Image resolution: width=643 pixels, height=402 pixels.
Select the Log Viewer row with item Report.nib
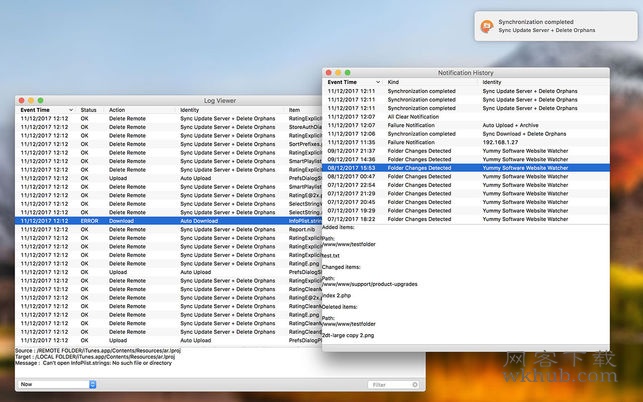pyautogui.click(x=169, y=229)
